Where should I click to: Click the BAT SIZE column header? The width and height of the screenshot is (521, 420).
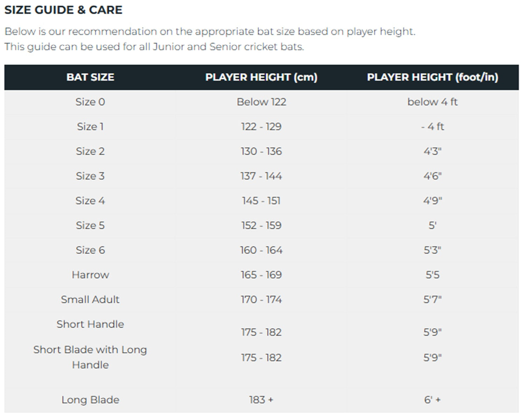[90, 77]
